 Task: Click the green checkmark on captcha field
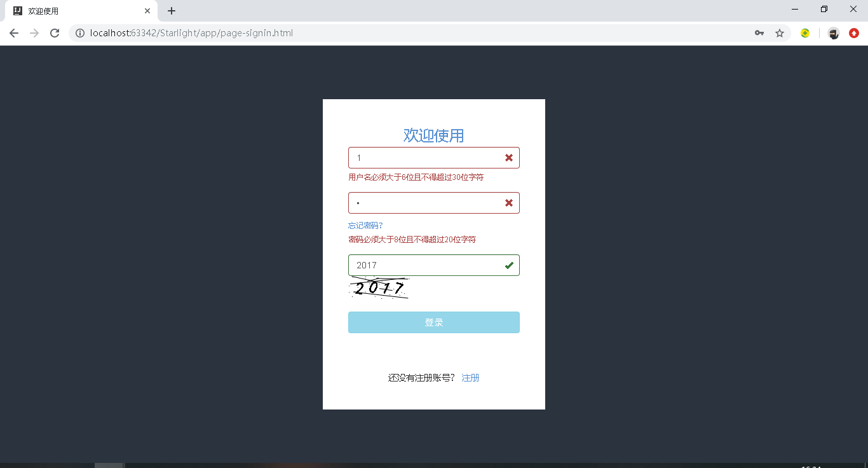(508, 265)
